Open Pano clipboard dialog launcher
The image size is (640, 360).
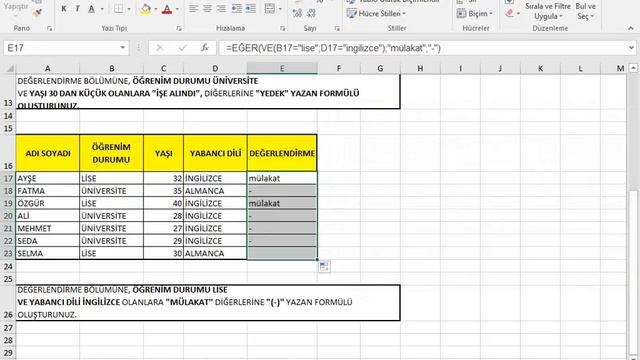click(x=49, y=28)
